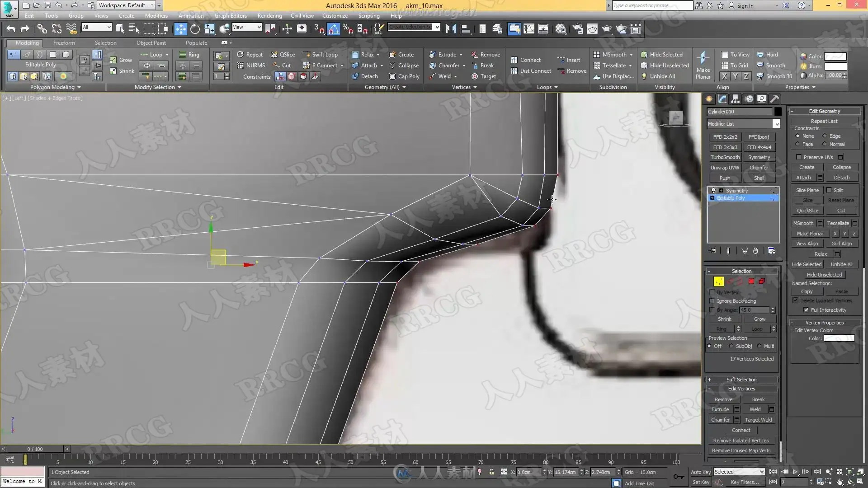Click the Select and Rotate tool icon
This screenshot has height=488, width=868.
tap(195, 29)
